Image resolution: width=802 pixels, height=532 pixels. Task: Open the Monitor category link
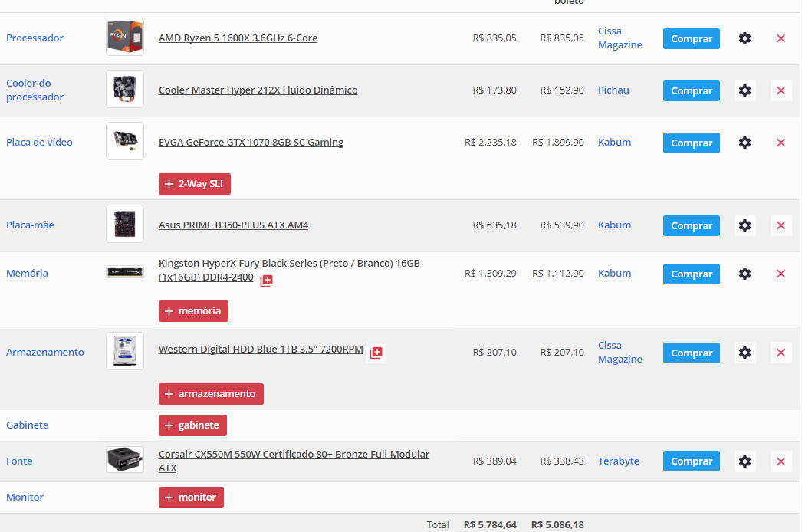point(25,498)
